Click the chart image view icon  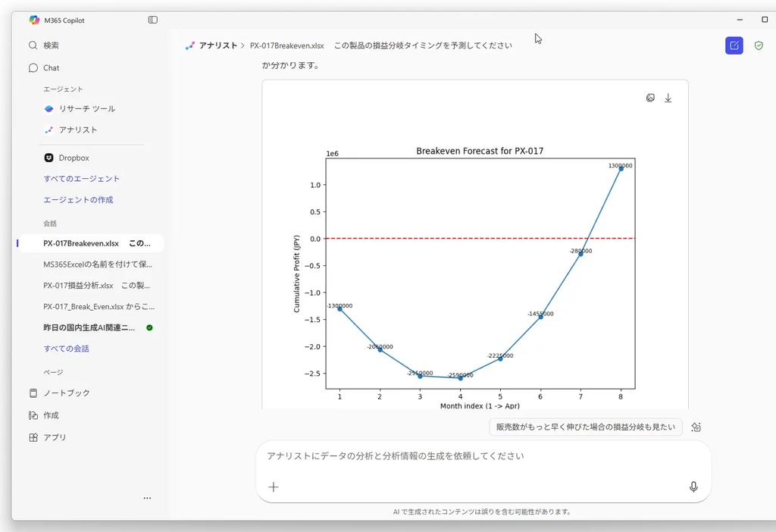(x=650, y=98)
